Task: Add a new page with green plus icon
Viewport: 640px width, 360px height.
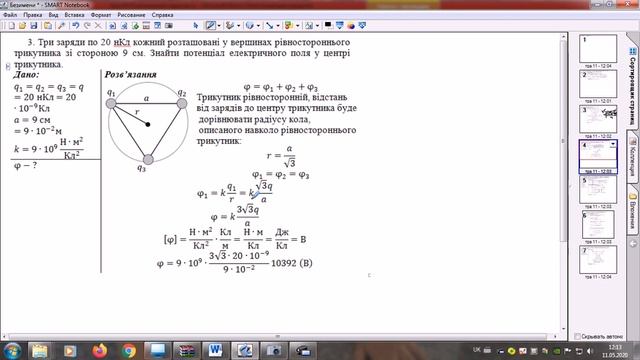Action: pos(135,26)
